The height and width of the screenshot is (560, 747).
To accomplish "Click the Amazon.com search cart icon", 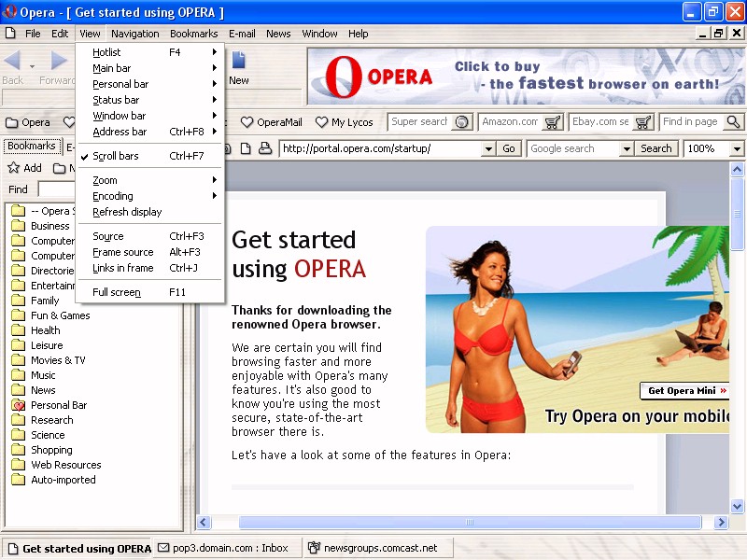I will 552,122.
